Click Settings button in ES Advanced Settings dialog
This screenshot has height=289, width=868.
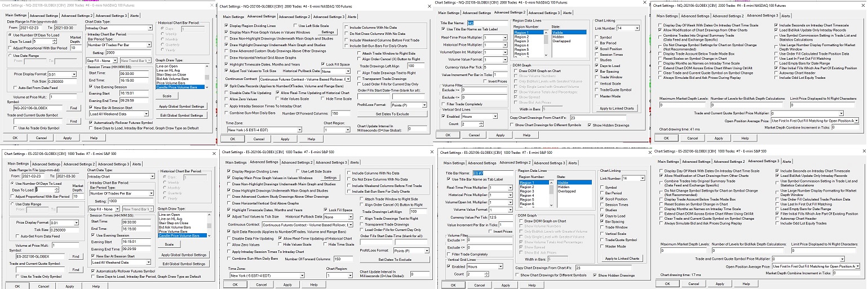tap(329, 178)
